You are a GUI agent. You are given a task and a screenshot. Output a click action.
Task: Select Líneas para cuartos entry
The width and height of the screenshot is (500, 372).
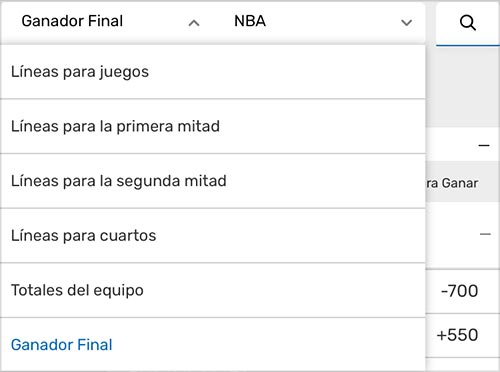point(213,236)
